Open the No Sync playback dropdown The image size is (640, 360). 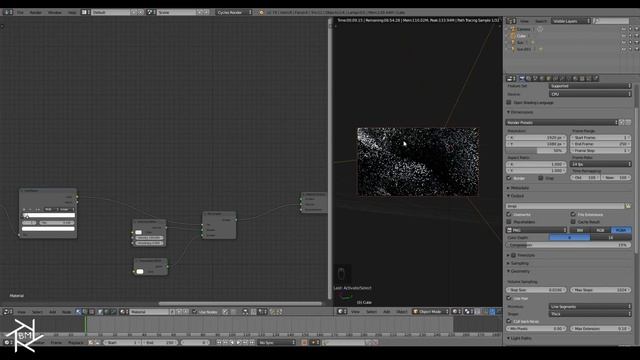point(276,342)
